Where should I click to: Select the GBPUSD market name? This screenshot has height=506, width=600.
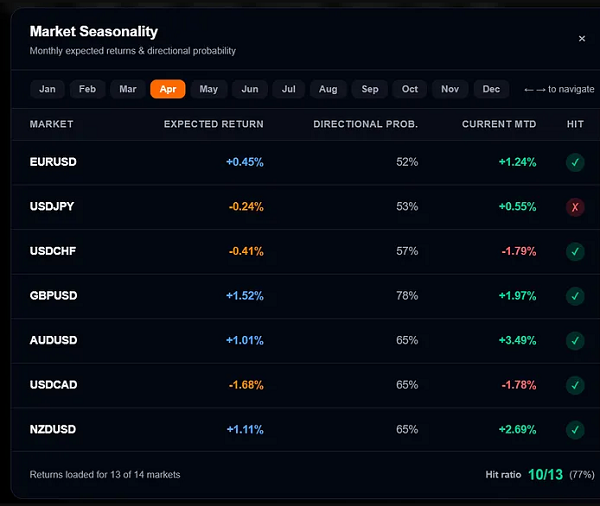pos(54,295)
